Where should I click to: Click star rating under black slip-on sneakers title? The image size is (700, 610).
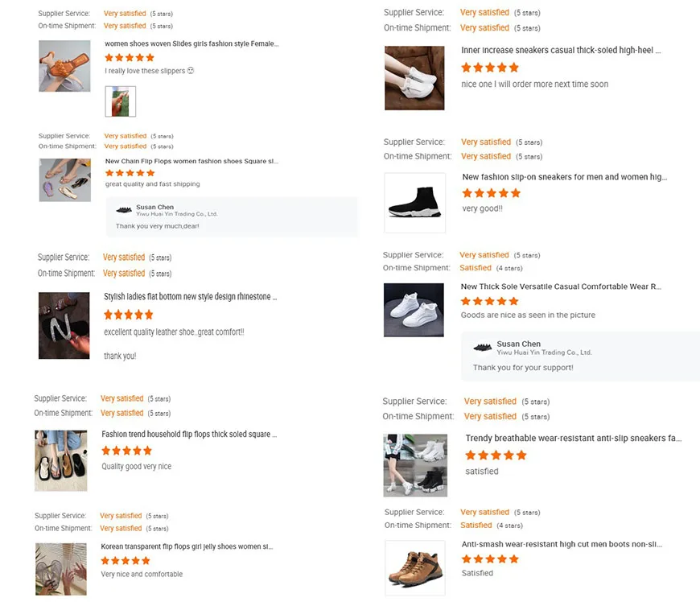tap(491, 193)
